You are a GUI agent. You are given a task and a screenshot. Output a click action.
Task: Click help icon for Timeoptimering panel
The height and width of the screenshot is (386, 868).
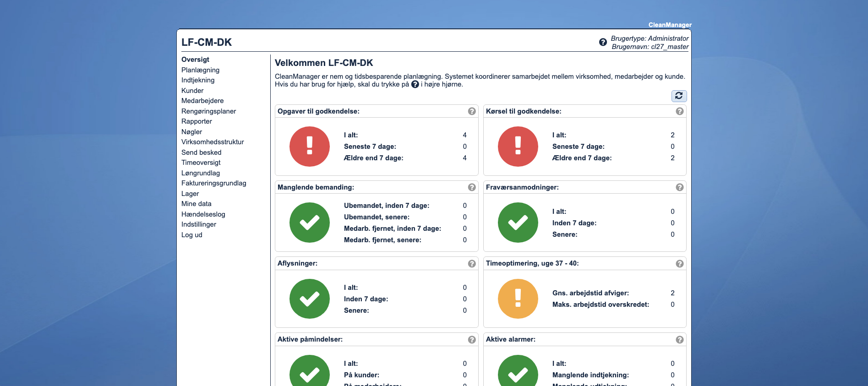[x=679, y=264]
